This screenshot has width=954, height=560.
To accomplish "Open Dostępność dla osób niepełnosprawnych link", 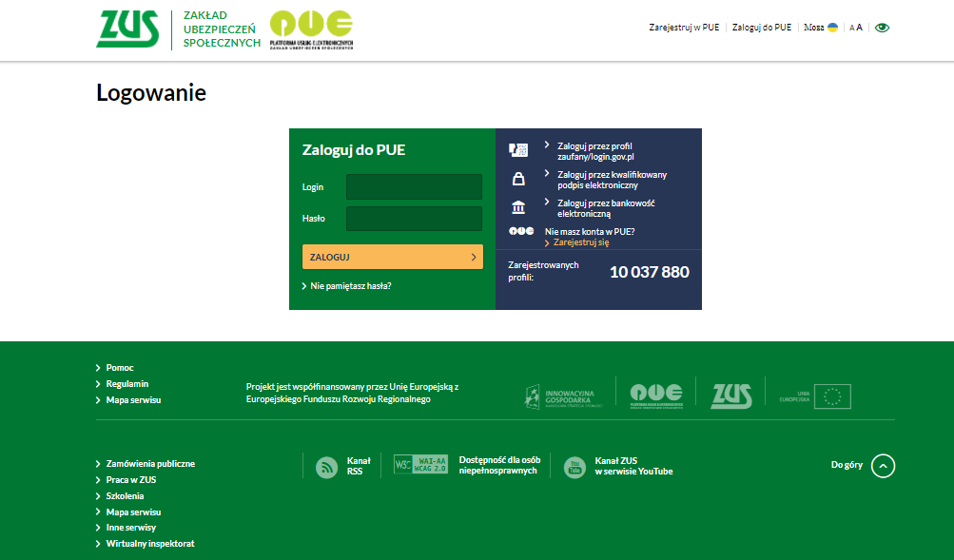I will tap(499, 465).
